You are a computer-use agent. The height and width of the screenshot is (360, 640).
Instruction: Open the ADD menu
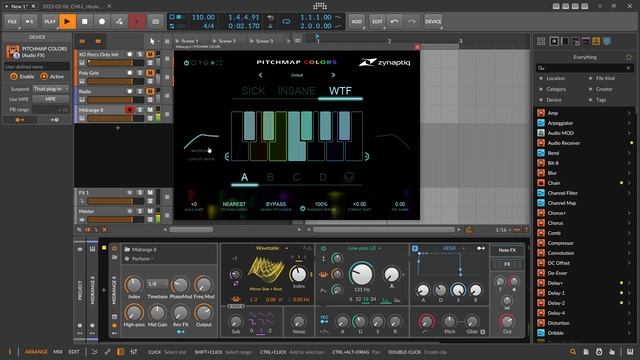point(356,21)
